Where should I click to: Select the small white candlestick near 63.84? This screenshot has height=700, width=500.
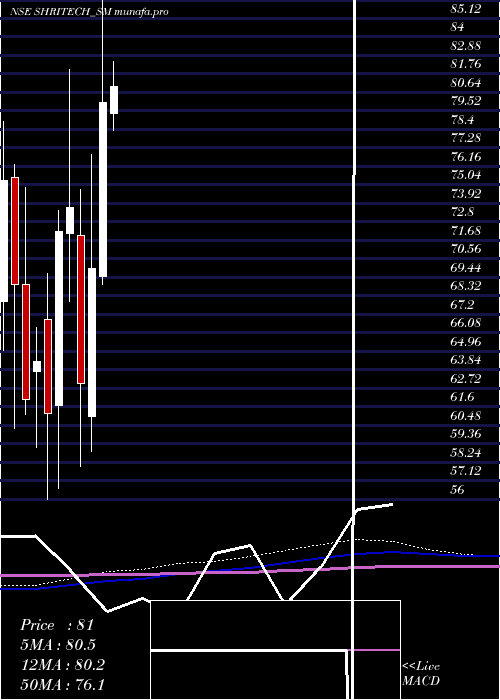click(37, 367)
